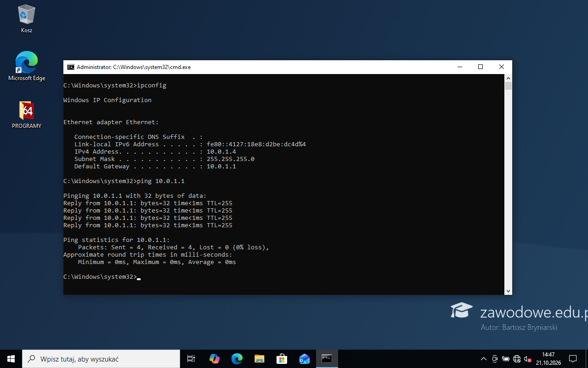Click the Default Gateway line
Image resolution: width=588 pixels, height=368 pixels.
click(x=155, y=167)
